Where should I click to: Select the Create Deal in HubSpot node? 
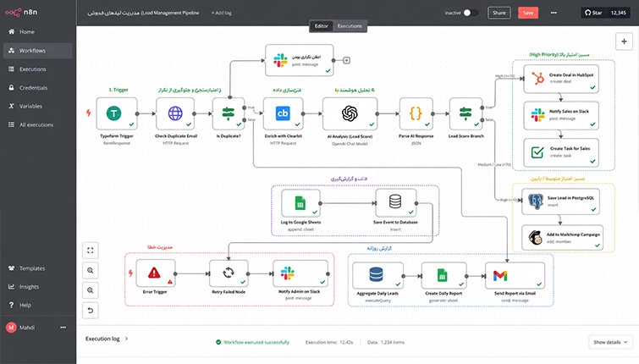(x=561, y=79)
